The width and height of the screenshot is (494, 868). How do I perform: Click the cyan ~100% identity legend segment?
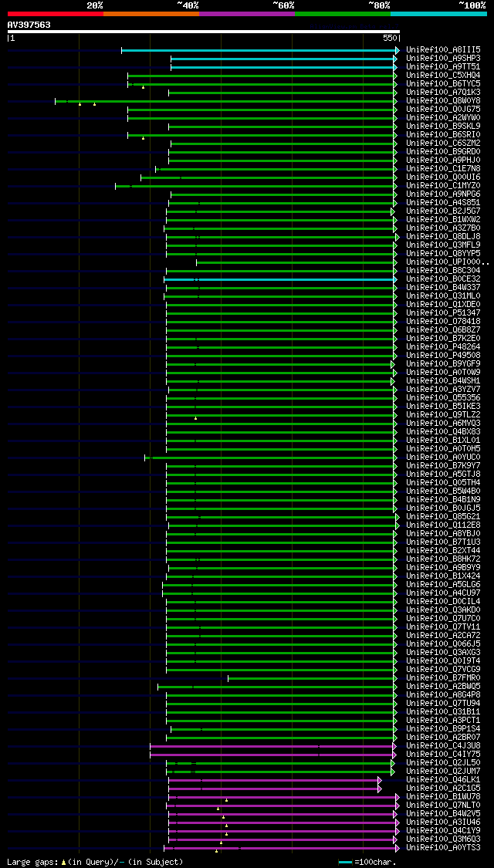[438, 13]
